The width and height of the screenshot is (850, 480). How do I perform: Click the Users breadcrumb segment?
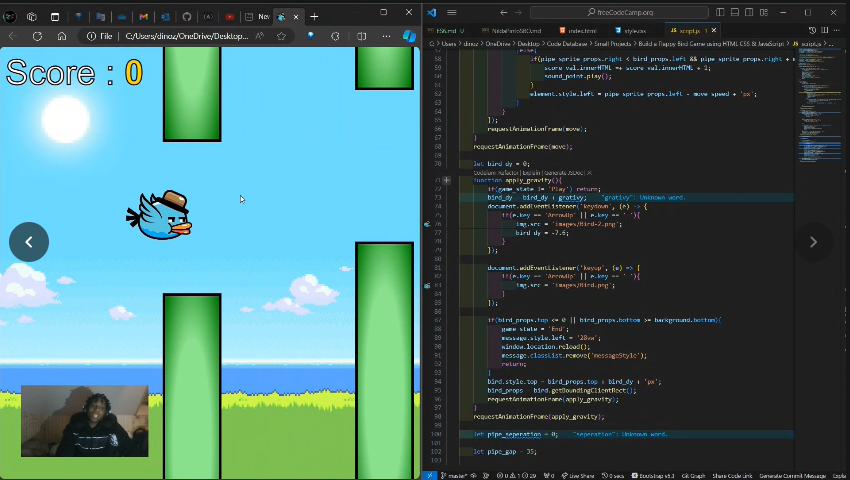448,43
